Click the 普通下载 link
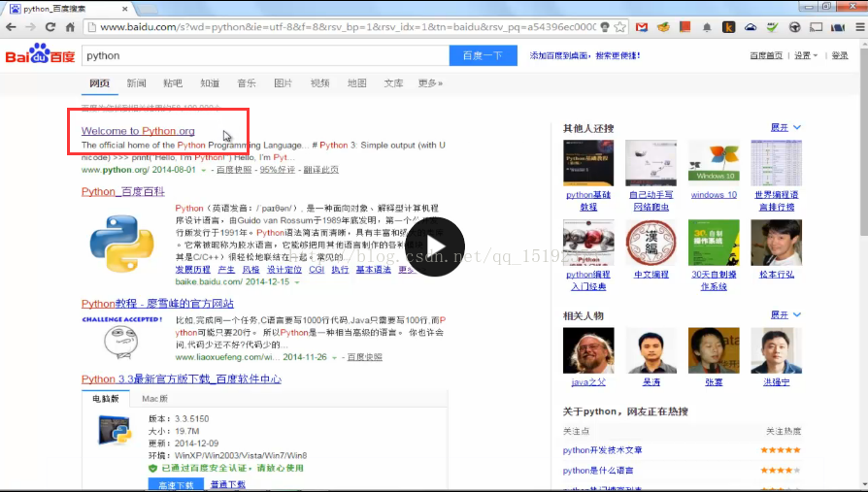The width and height of the screenshot is (868, 492). coord(228,484)
